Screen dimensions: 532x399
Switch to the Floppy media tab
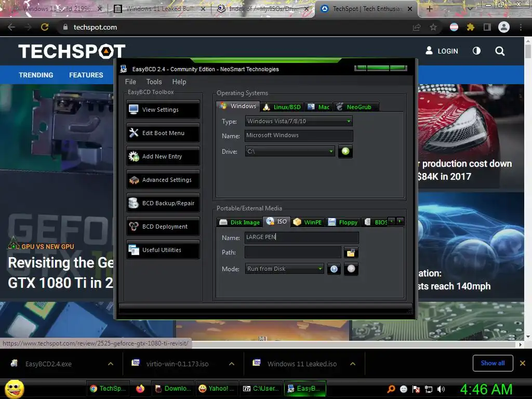coord(343,222)
